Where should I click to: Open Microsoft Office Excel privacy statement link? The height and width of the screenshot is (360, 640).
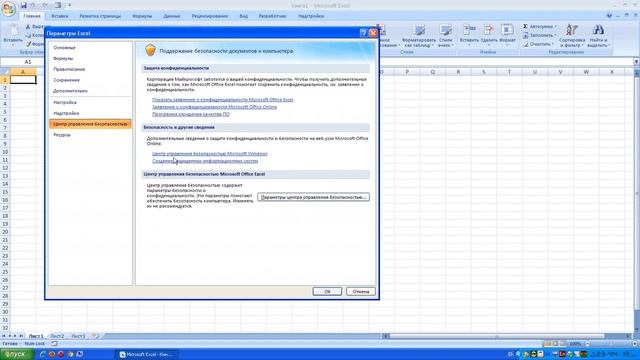[222, 100]
